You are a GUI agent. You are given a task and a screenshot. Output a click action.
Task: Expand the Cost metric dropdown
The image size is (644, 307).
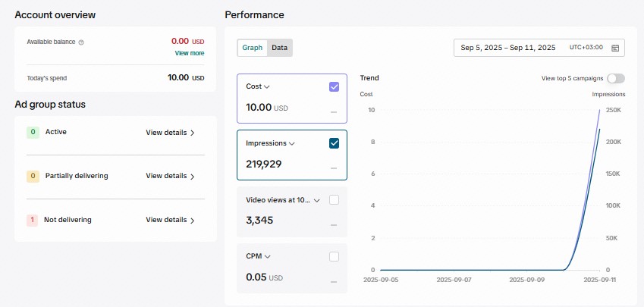pos(267,87)
